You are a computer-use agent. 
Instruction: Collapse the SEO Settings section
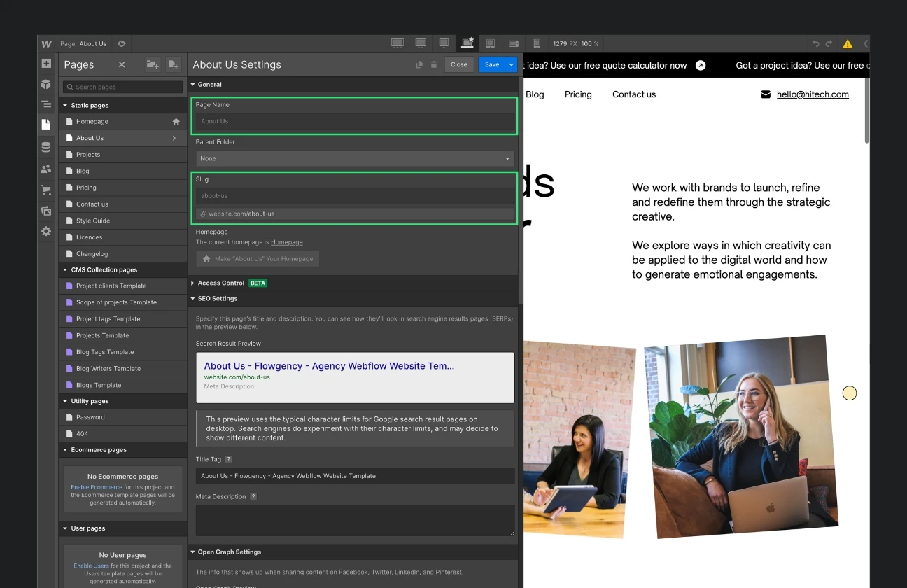[x=193, y=298]
